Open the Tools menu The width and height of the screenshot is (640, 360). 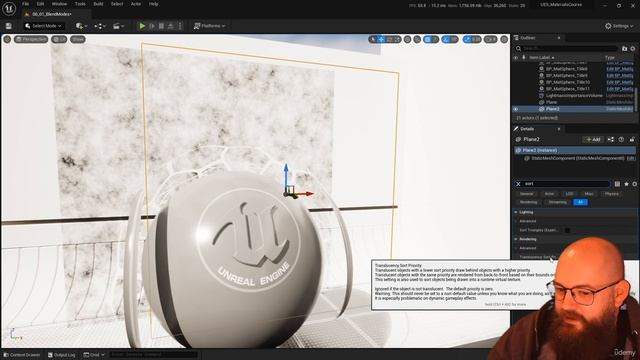coord(80,4)
